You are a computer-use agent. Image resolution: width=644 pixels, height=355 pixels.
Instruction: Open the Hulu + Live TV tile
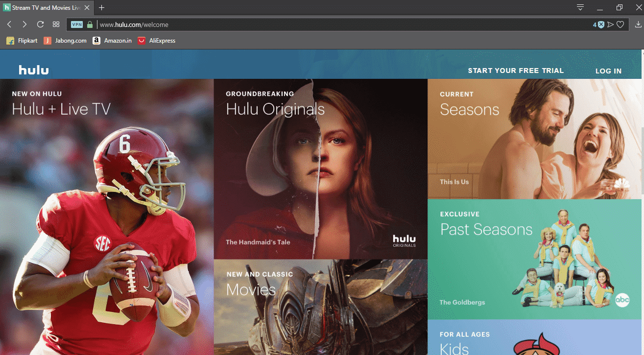107,217
